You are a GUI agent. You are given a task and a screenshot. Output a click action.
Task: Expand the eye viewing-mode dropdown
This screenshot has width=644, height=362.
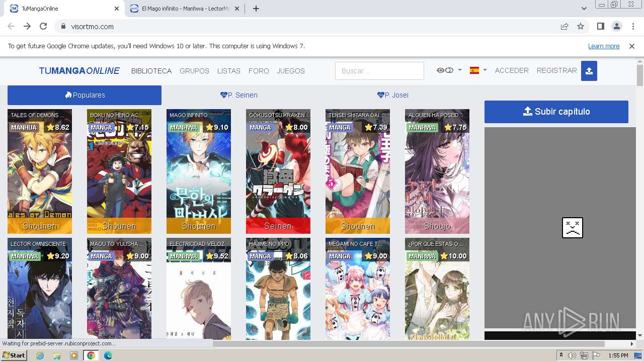point(449,70)
